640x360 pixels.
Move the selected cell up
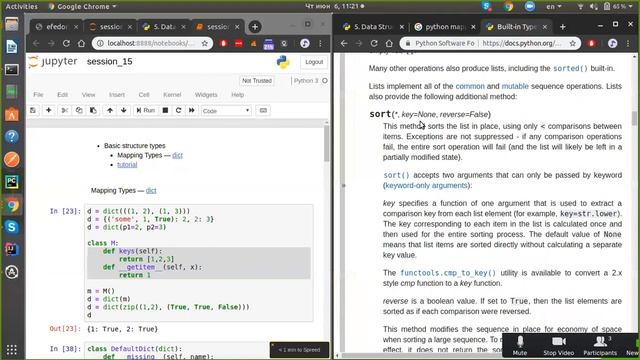(110, 111)
